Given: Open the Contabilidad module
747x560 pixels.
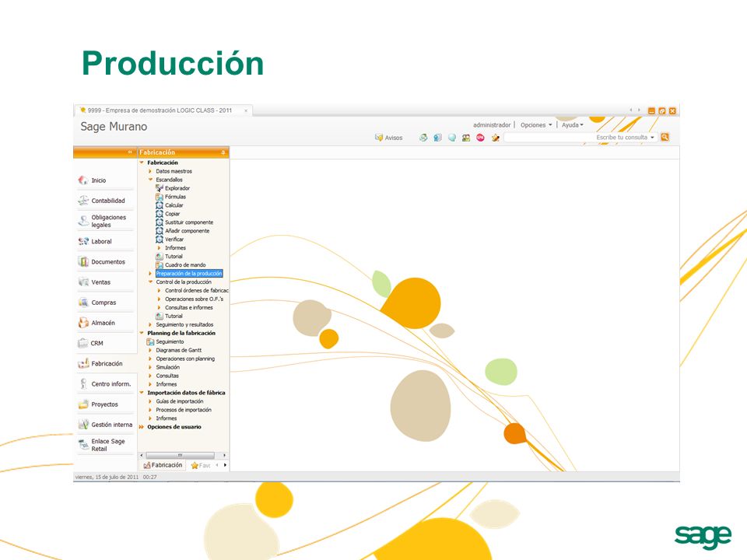Looking at the screenshot, I should click(x=105, y=201).
